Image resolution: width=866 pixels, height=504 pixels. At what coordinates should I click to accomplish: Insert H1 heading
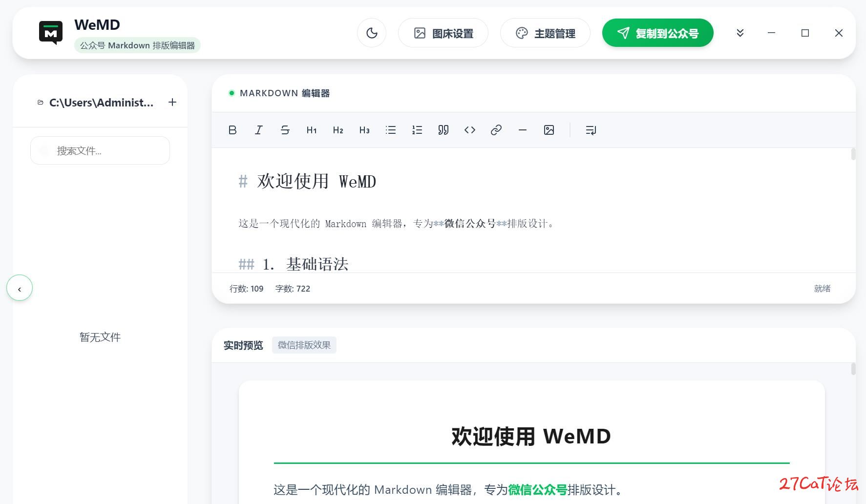point(312,130)
